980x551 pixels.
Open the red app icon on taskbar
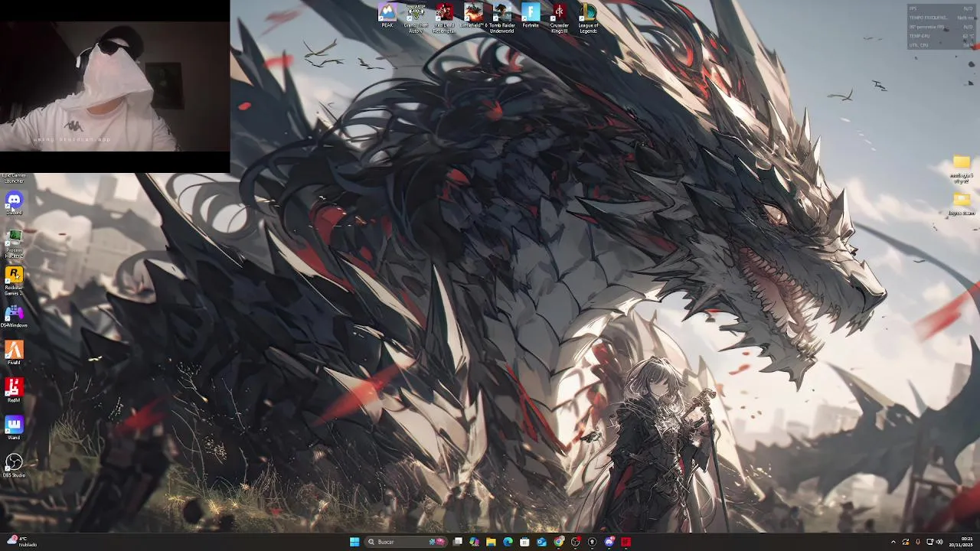click(x=626, y=542)
